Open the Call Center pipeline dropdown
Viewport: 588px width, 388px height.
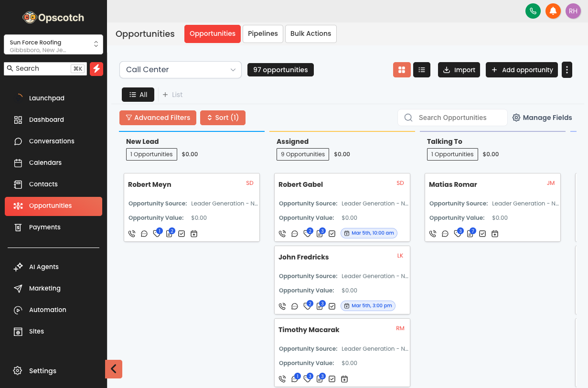pyautogui.click(x=180, y=70)
